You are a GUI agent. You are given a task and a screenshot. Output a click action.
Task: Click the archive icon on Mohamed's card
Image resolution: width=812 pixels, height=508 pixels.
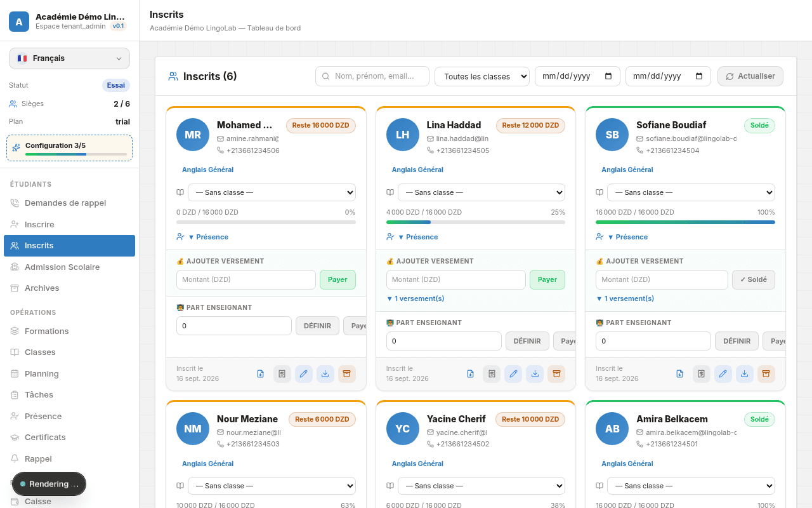pos(347,373)
